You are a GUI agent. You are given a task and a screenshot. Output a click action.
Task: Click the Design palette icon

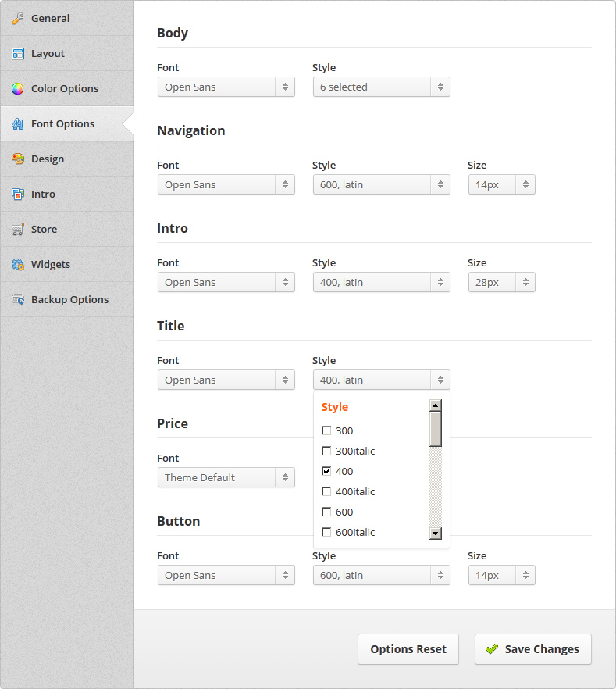click(17, 159)
